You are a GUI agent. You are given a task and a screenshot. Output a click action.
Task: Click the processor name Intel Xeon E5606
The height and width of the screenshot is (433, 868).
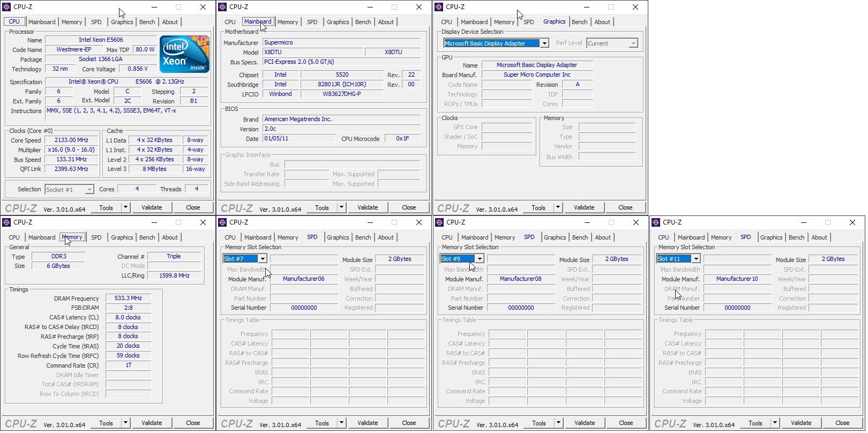click(x=101, y=40)
